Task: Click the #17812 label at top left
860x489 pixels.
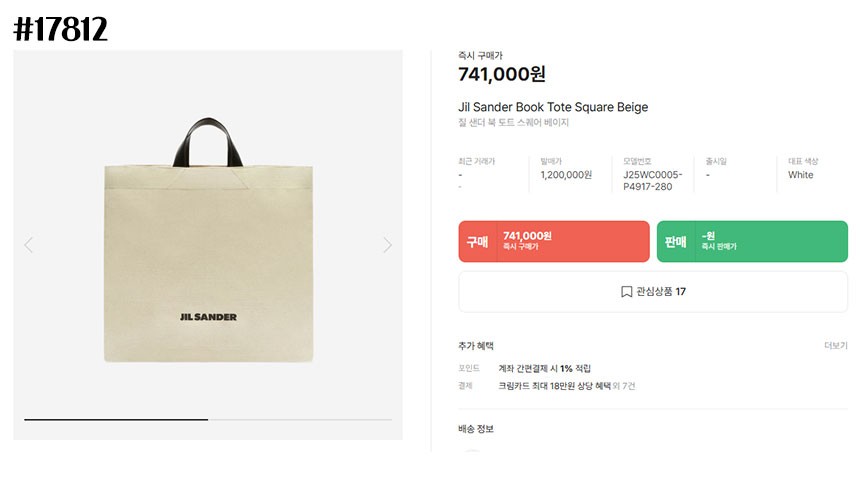Action: coord(60,30)
